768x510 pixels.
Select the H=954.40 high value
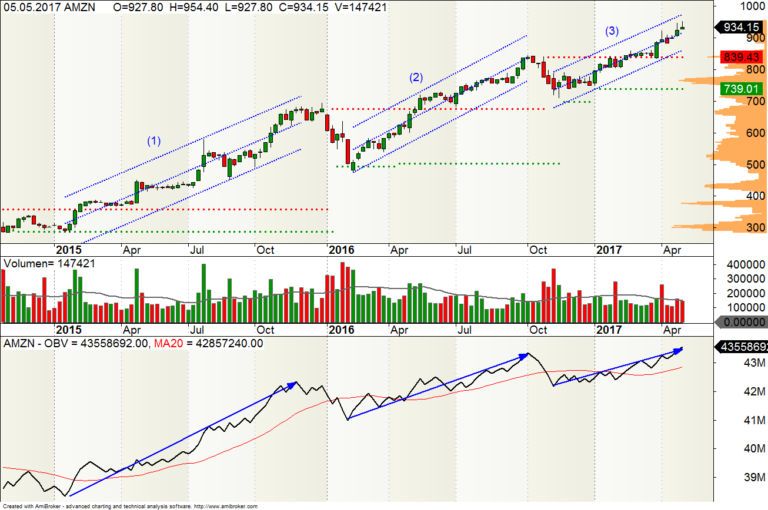193,7
